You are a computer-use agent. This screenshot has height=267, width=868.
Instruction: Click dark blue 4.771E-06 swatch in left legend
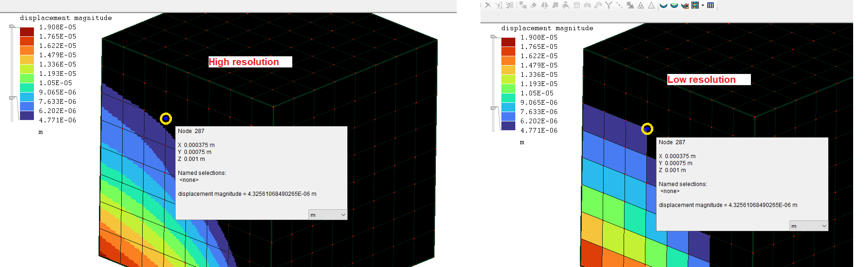(x=27, y=115)
